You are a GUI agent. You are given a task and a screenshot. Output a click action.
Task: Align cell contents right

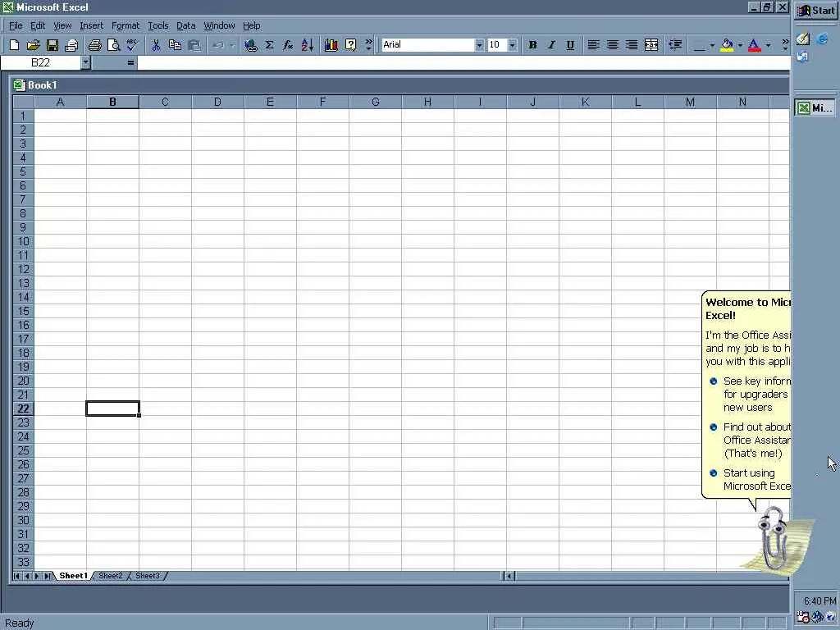(x=632, y=45)
